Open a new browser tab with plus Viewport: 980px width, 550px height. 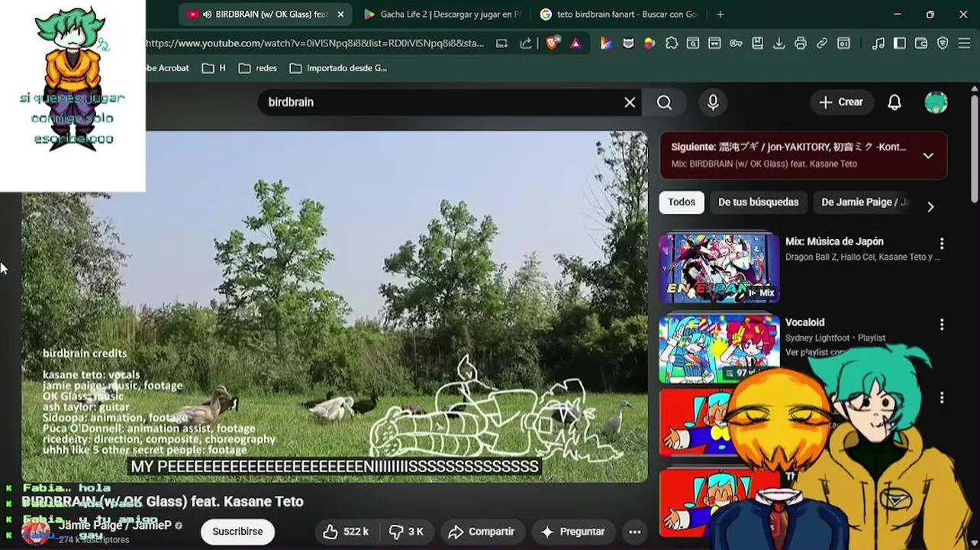click(x=720, y=15)
